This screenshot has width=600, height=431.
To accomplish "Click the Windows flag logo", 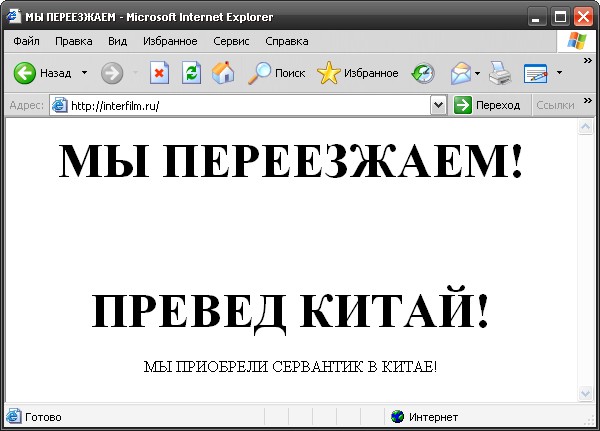I will [577, 41].
